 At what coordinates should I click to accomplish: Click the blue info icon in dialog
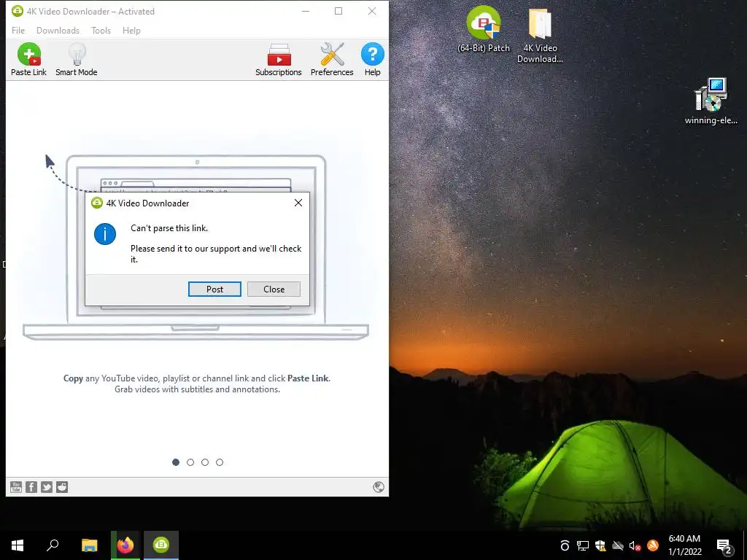coord(105,234)
